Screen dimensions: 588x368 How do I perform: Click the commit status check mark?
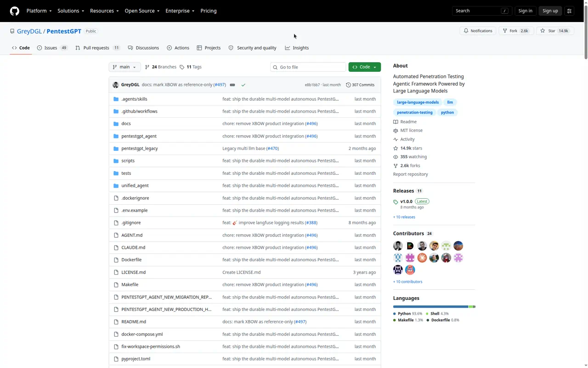[243, 85]
